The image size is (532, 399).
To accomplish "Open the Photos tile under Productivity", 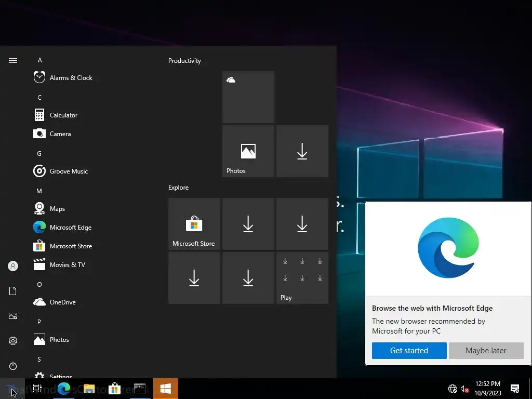I will point(248,151).
